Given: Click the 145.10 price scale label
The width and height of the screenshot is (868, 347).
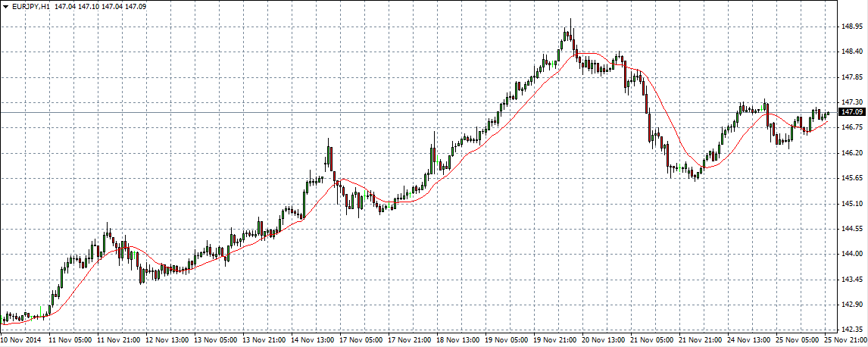Looking at the screenshot, I should pyautogui.click(x=852, y=203).
